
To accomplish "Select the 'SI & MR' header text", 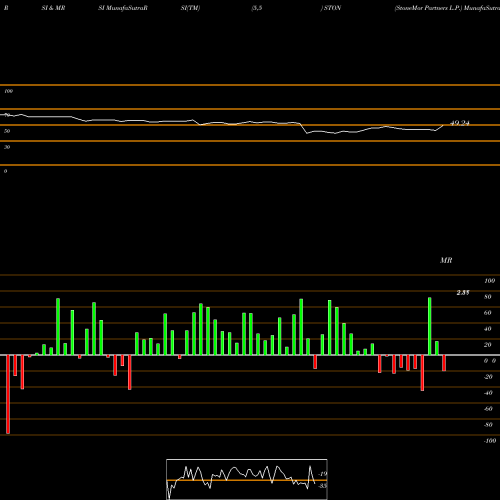I will click(x=53, y=8).
